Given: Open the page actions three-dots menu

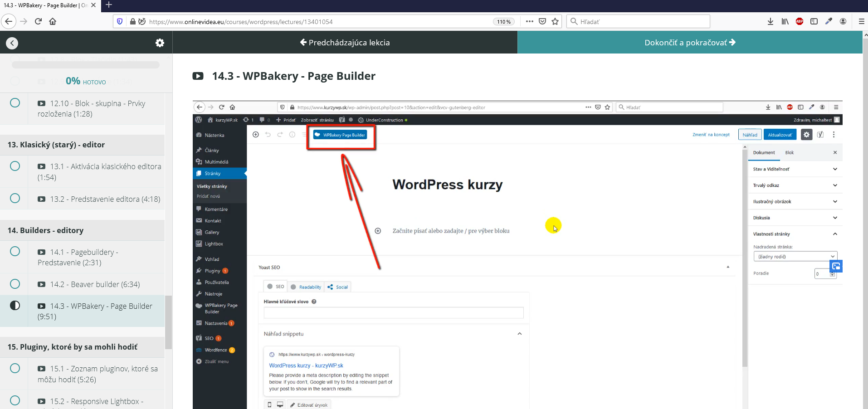Looking at the screenshot, I should [x=529, y=21].
